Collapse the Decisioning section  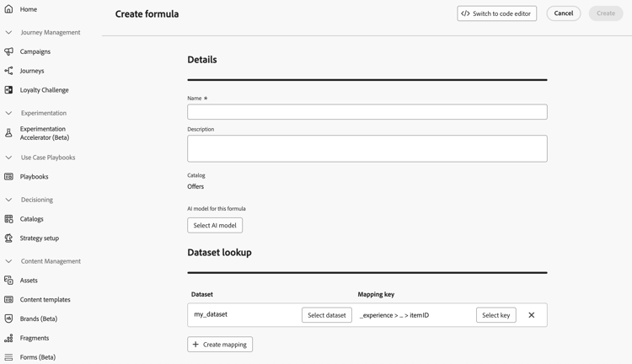(8, 200)
